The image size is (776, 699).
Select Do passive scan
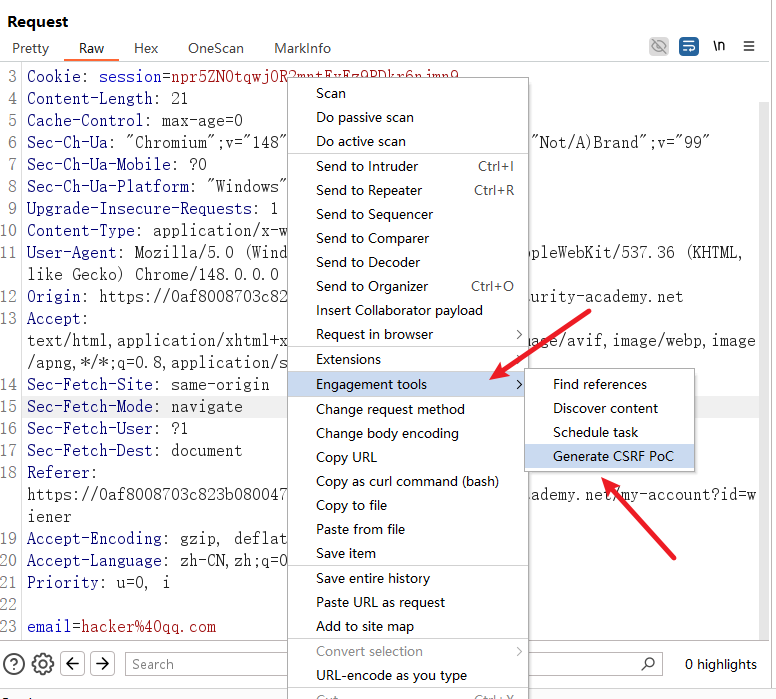tap(408, 117)
